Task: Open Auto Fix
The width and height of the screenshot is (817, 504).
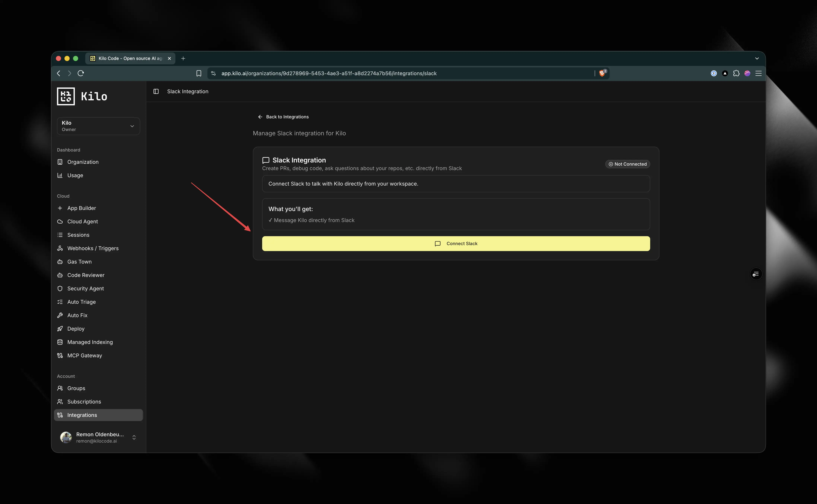Action: pos(98,315)
